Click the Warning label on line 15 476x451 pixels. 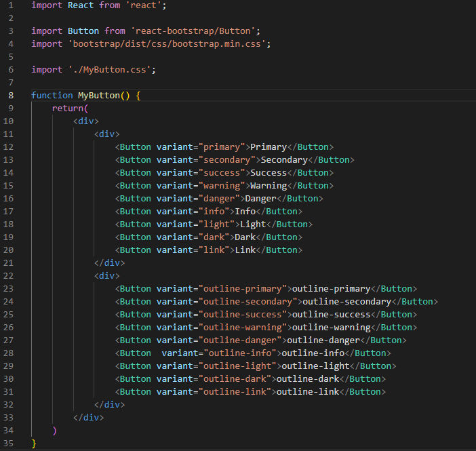(269, 186)
